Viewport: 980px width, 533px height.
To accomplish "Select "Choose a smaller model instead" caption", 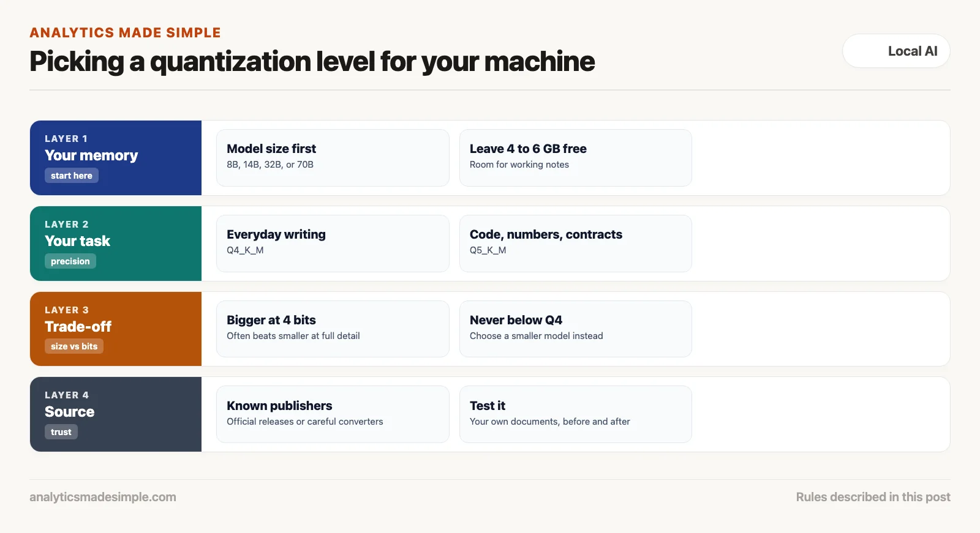I will point(537,336).
